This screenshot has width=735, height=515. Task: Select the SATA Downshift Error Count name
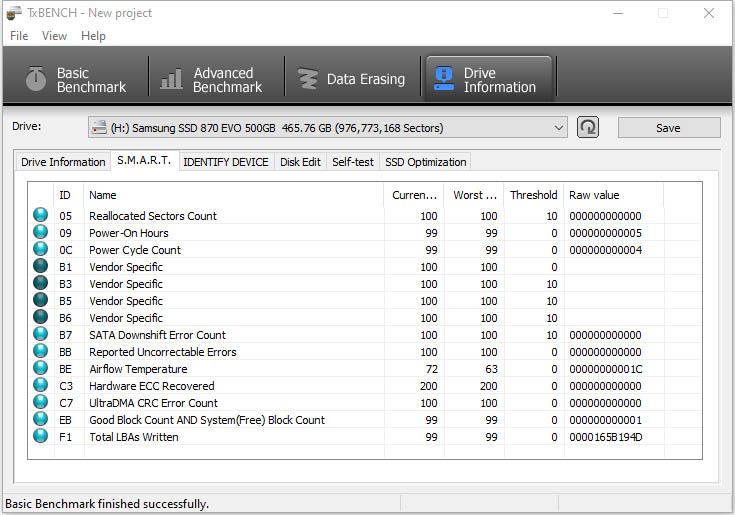tap(158, 335)
